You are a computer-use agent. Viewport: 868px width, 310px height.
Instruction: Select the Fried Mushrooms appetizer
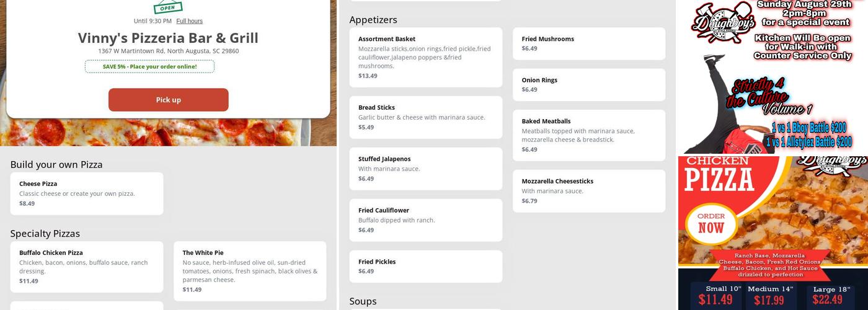589,43
